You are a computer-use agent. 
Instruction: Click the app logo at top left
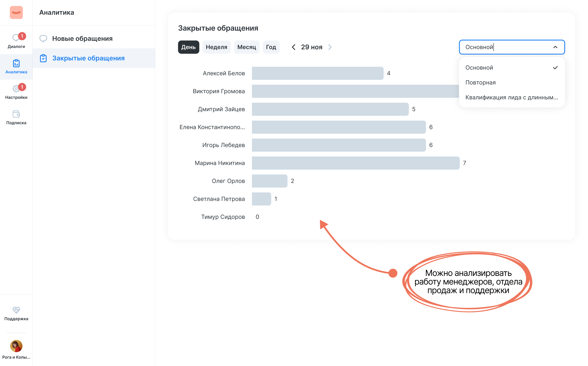click(x=16, y=13)
